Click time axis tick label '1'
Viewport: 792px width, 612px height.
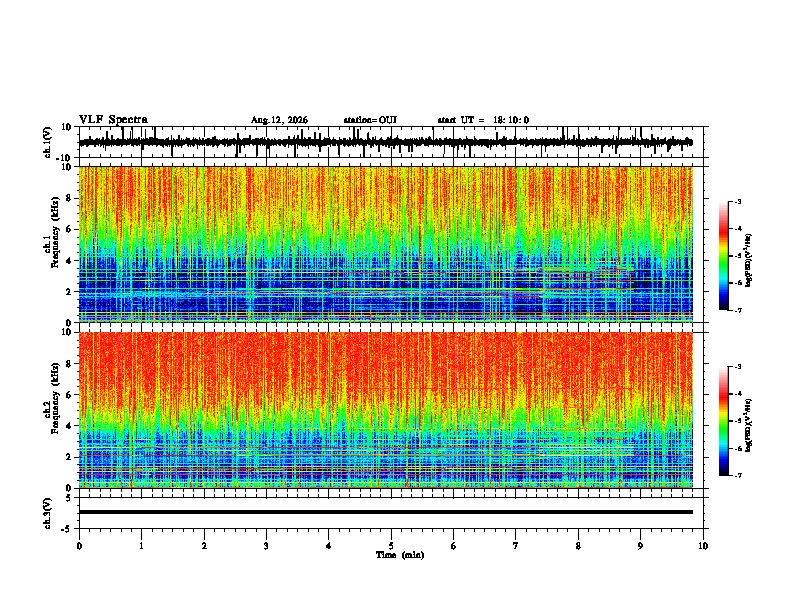coord(141,546)
